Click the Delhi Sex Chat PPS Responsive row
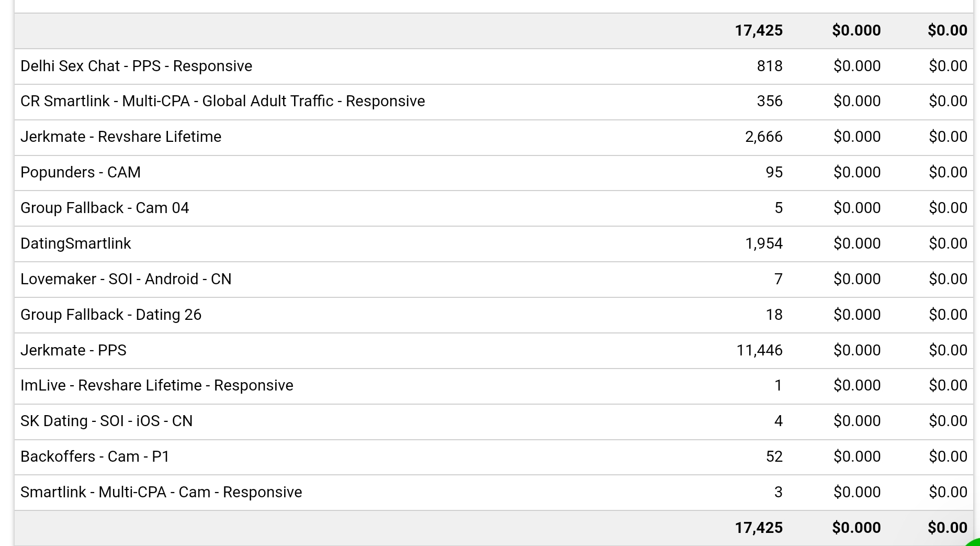Viewport: 980px width, 546px height. (493, 66)
